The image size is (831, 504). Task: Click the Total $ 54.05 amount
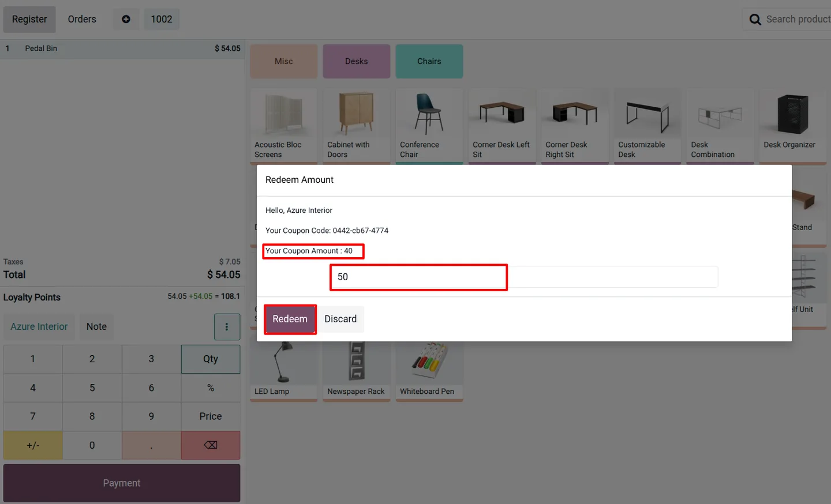tap(224, 275)
